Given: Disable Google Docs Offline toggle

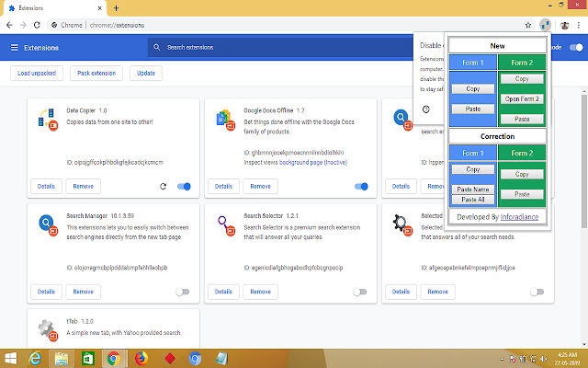Looking at the screenshot, I should (x=361, y=186).
